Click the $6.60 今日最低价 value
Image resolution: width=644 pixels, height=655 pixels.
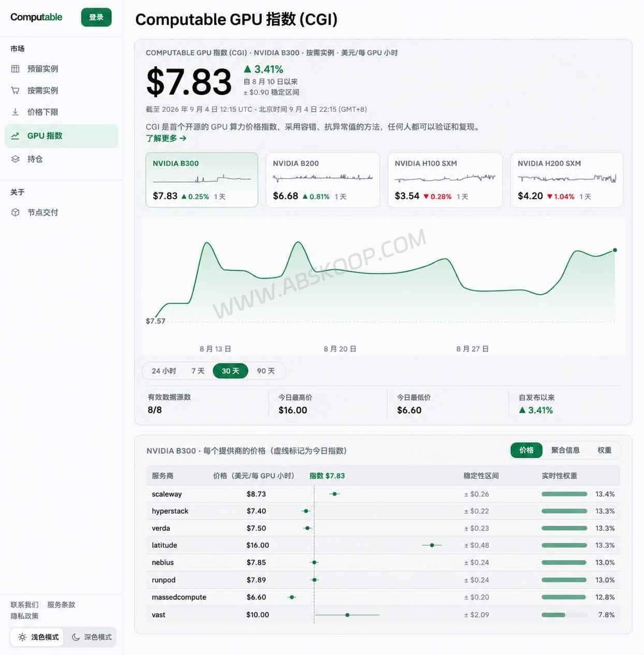[x=409, y=410]
